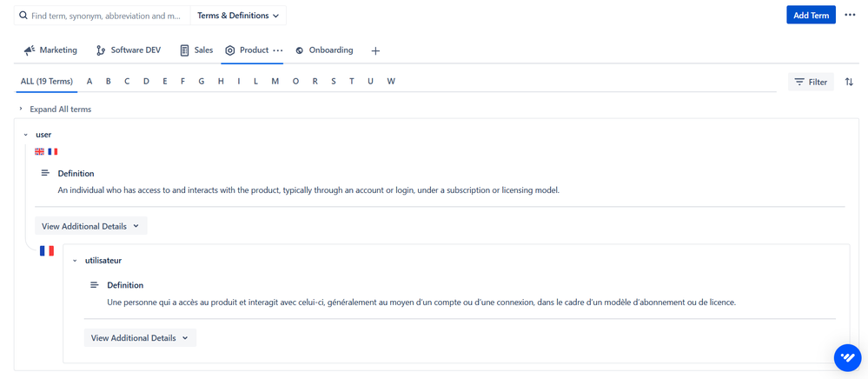Switch to the Marketing tab
Viewport: 868px width, 379px height.
point(50,50)
